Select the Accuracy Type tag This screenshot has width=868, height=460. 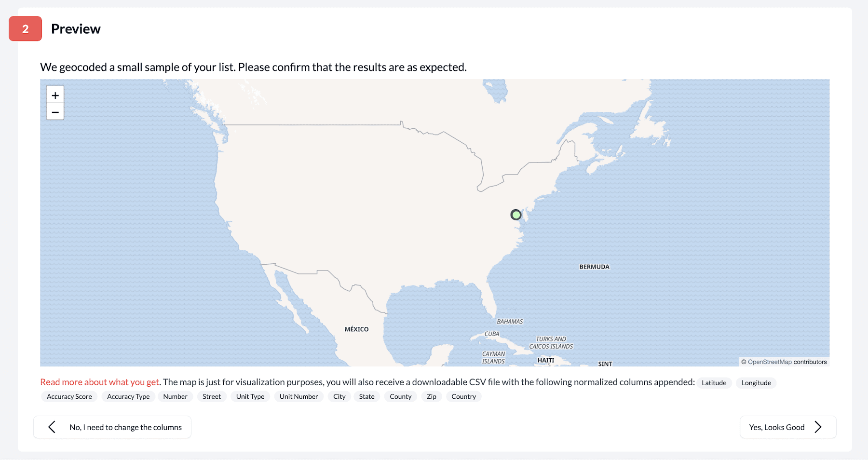[128, 397]
